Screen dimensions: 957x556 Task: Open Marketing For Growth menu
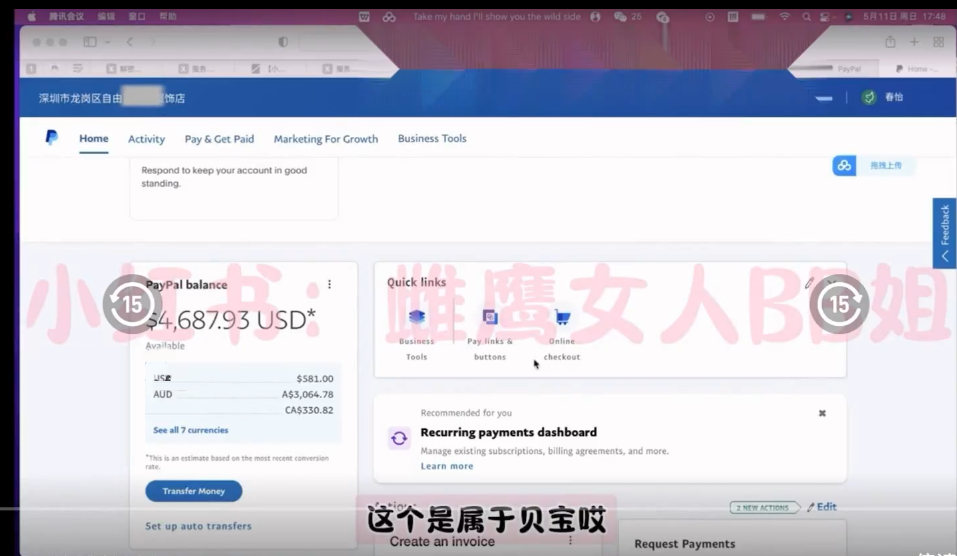tap(325, 139)
